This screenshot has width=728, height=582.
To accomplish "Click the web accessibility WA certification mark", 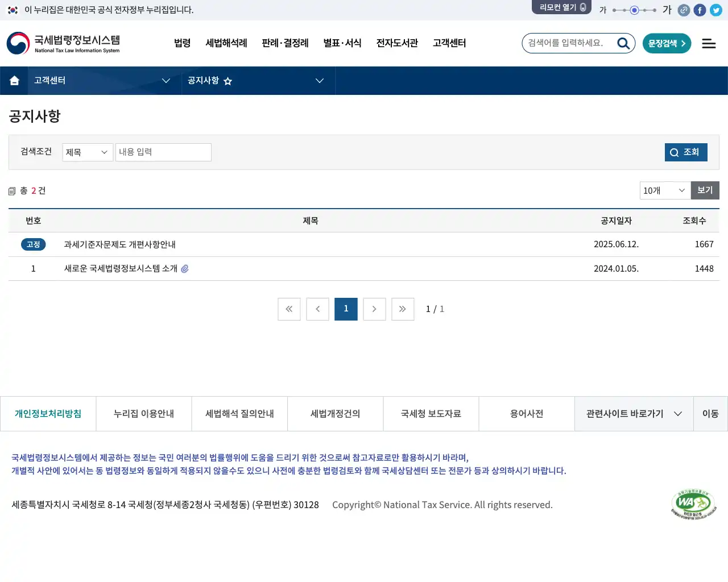I will (x=693, y=504).
